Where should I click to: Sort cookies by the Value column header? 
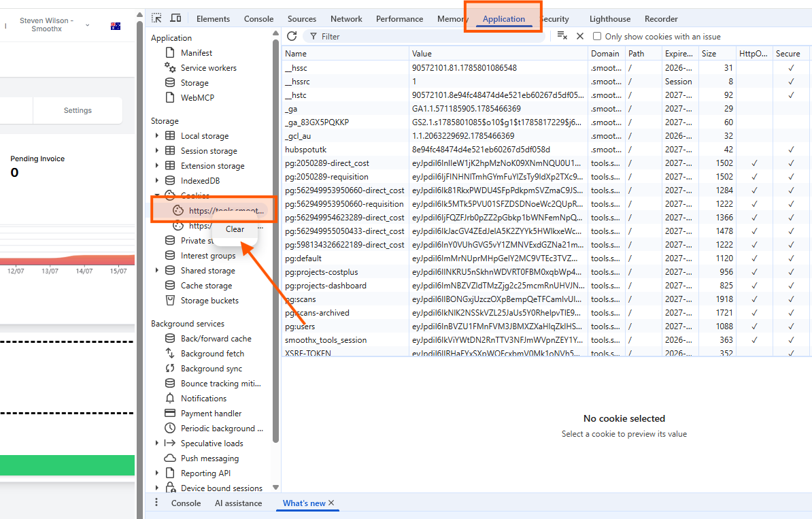(x=498, y=53)
